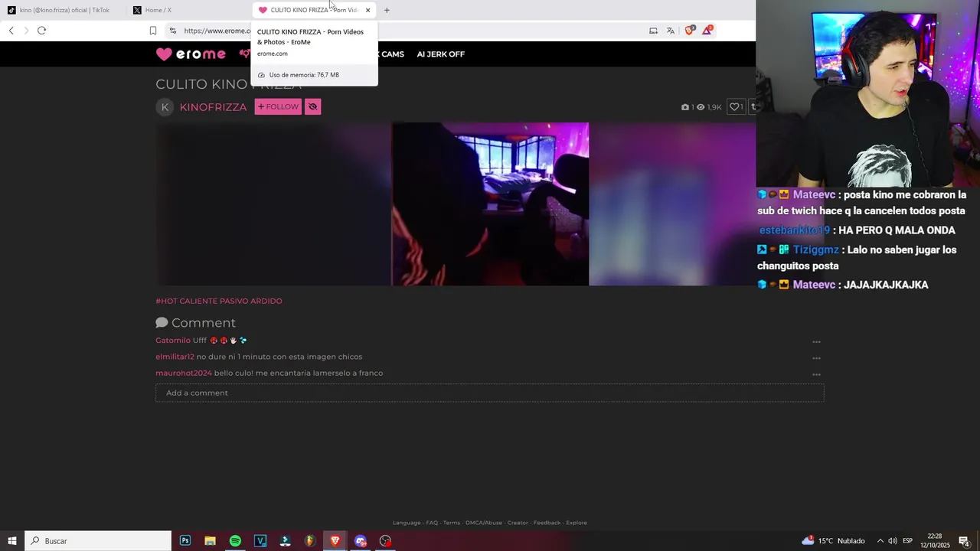The image size is (980, 551).
Task: Open the DMCA/Abuse footer link
Action: click(484, 523)
